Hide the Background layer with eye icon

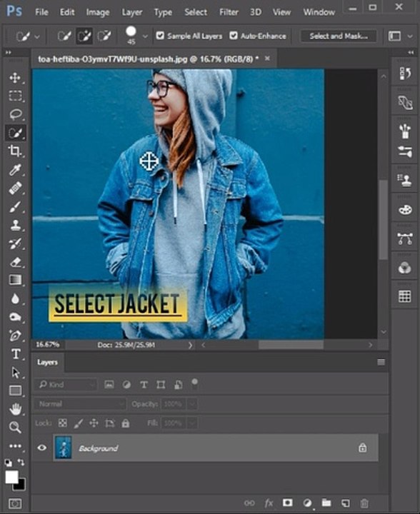tap(42, 448)
